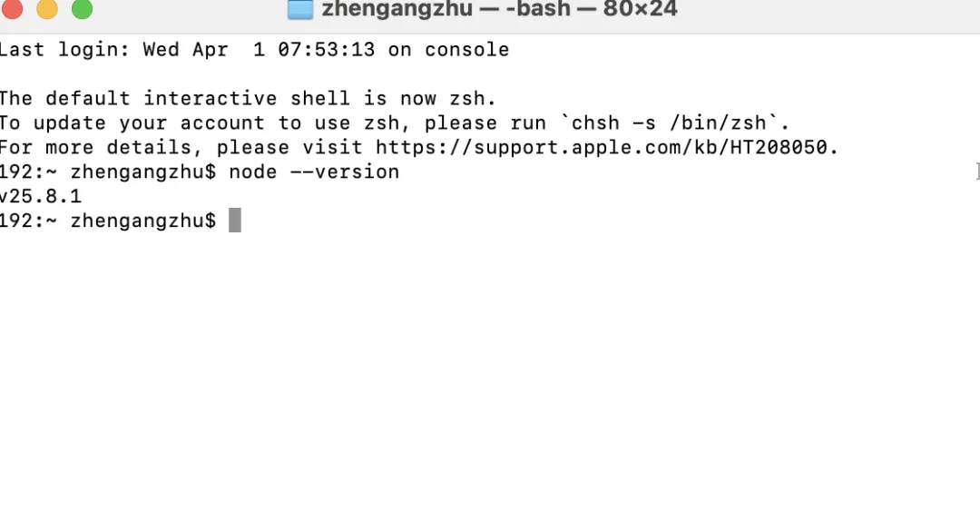Click the 'For more details' text

coord(95,147)
